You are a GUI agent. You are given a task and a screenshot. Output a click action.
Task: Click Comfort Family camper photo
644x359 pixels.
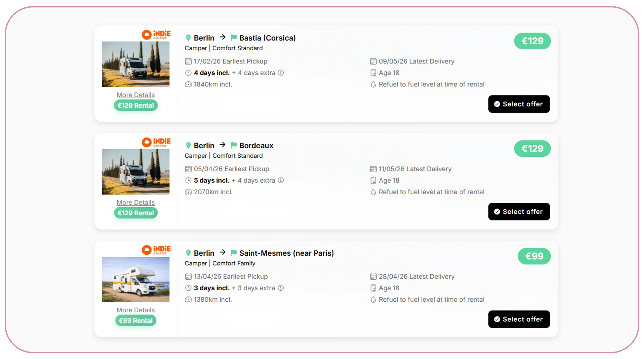click(x=136, y=279)
